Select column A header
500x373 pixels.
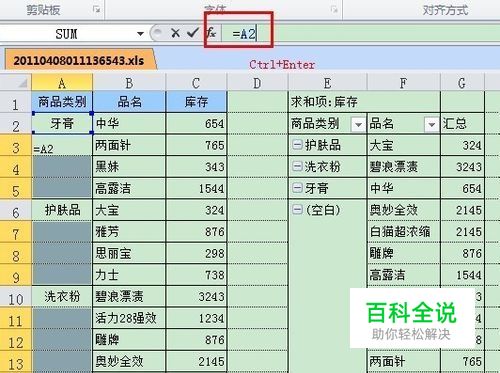[62, 82]
